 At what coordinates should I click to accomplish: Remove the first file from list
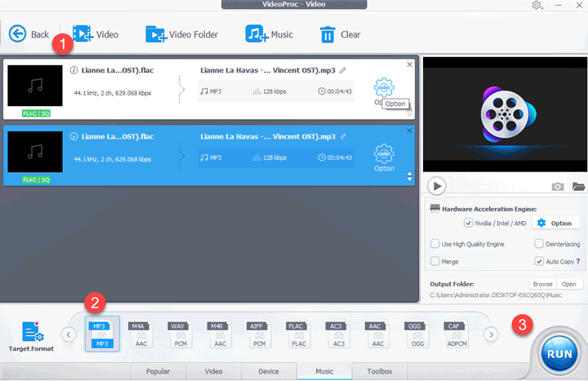click(409, 64)
